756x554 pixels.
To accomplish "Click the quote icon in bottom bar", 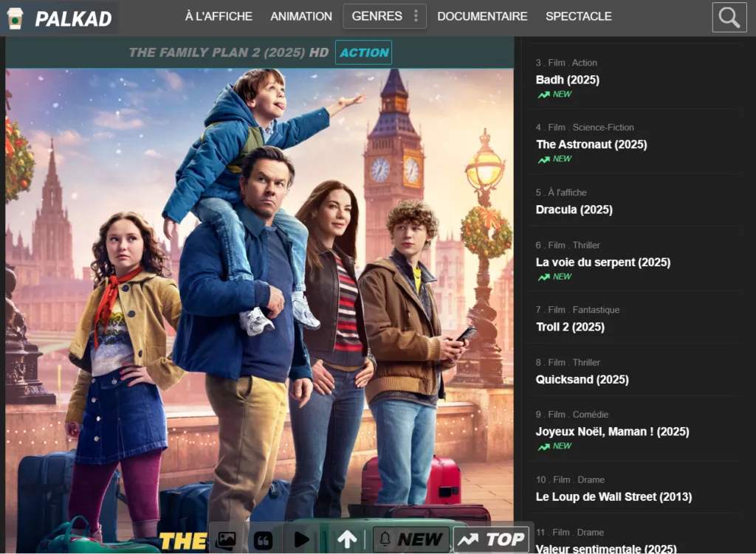I will [263, 540].
